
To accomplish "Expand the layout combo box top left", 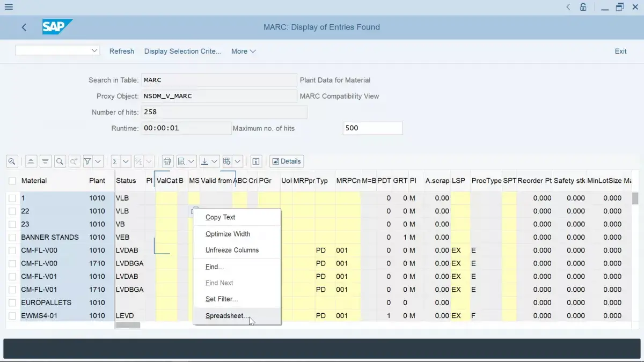I will 95,50.
